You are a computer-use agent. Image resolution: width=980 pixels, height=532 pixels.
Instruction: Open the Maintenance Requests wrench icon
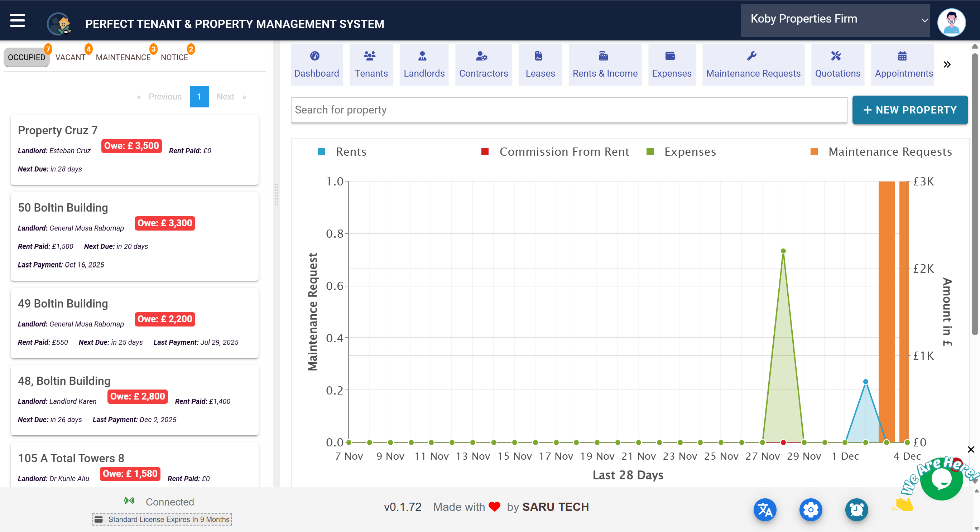pyautogui.click(x=753, y=64)
